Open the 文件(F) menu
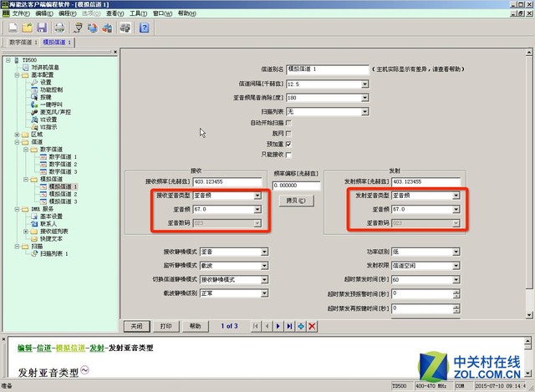 [21, 13]
